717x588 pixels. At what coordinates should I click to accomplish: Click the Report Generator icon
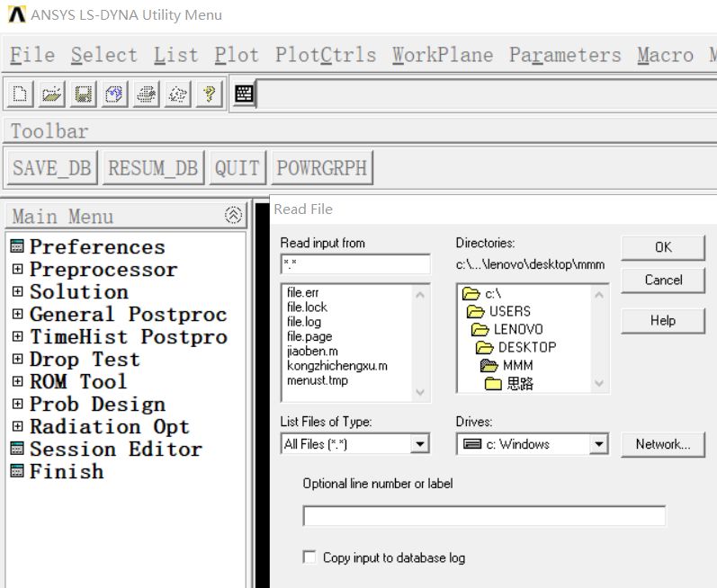pyautogui.click(x=177, y=94)
